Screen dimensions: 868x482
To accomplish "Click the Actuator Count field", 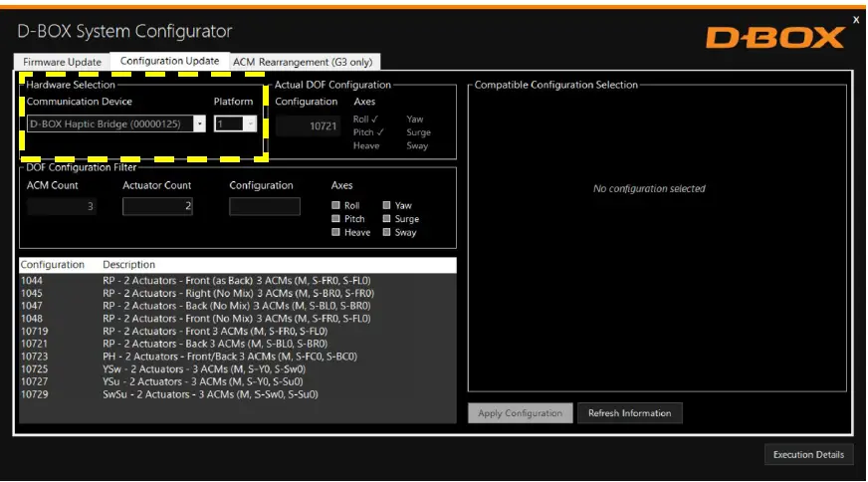I will (157, 206).
